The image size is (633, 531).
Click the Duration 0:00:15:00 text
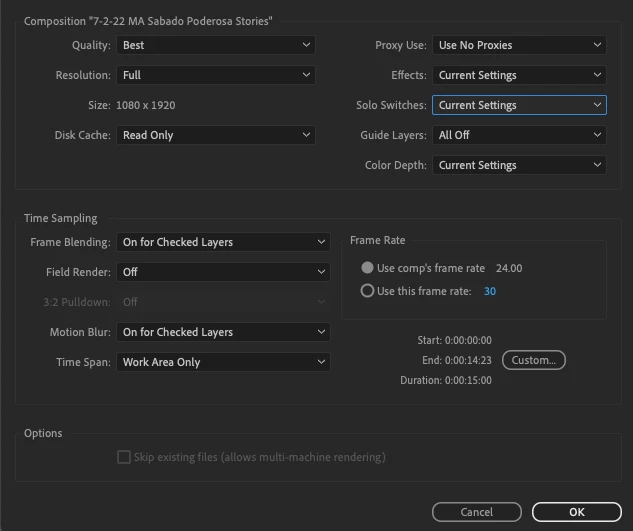[x=446, y=380]
